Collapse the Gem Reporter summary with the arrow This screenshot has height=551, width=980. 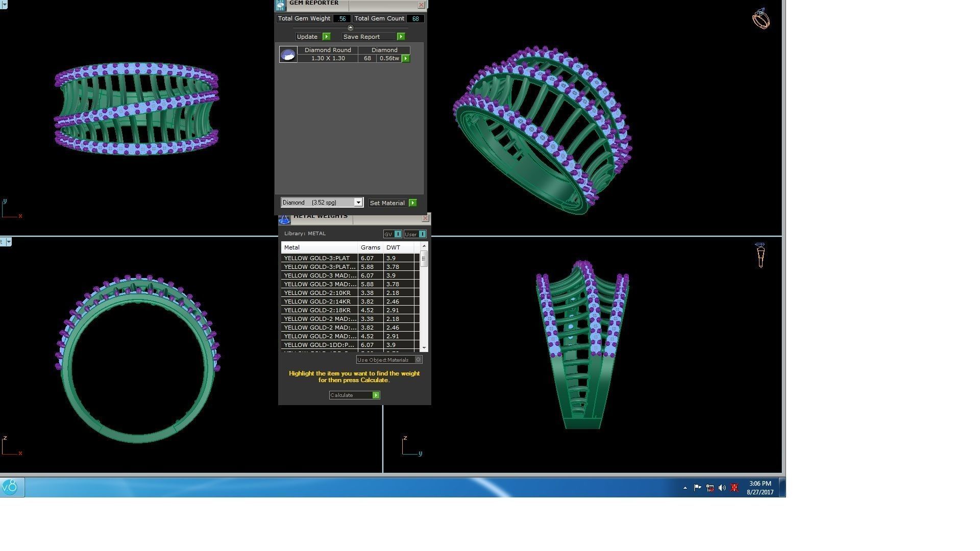(350, 28)
